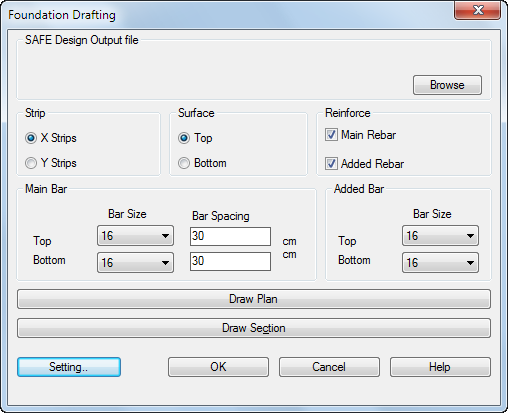Viewport: 508px width, 413px height.
Task: Click the Draw Section button
Action: pyautogui.click(x=254, y=328)
